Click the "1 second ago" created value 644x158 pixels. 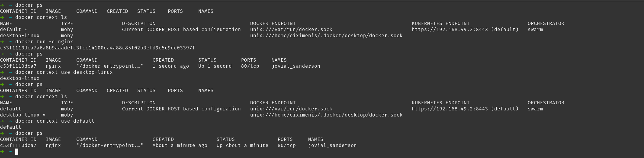(x=171, y=66)
